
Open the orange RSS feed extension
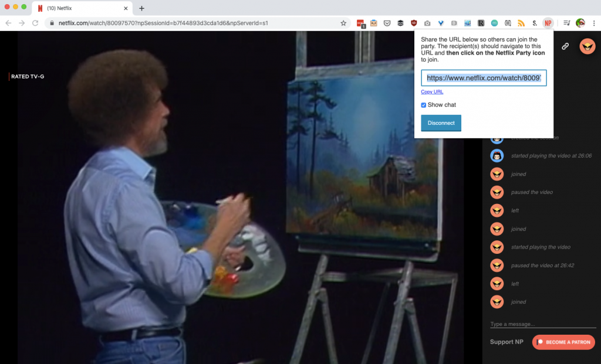point(521,23)
